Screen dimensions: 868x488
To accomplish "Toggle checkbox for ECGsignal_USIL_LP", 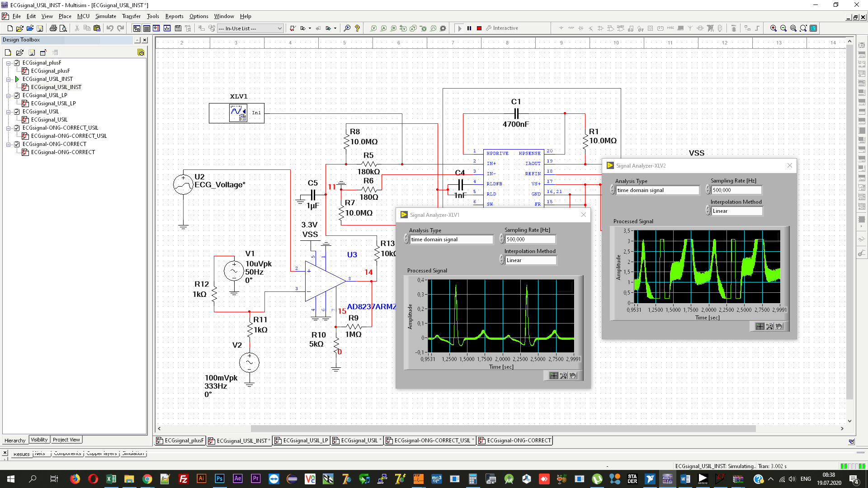I will pyautogui.click(x=17, y=95).
